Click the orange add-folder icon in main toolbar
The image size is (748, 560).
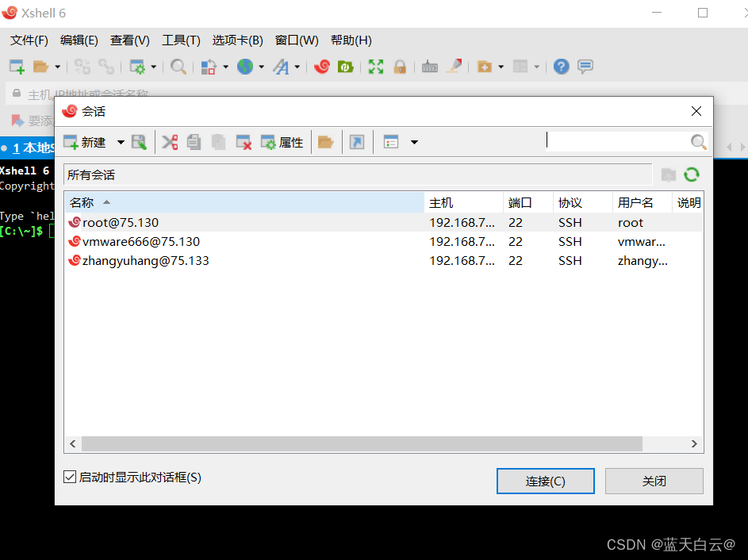(x=484, y=67)
